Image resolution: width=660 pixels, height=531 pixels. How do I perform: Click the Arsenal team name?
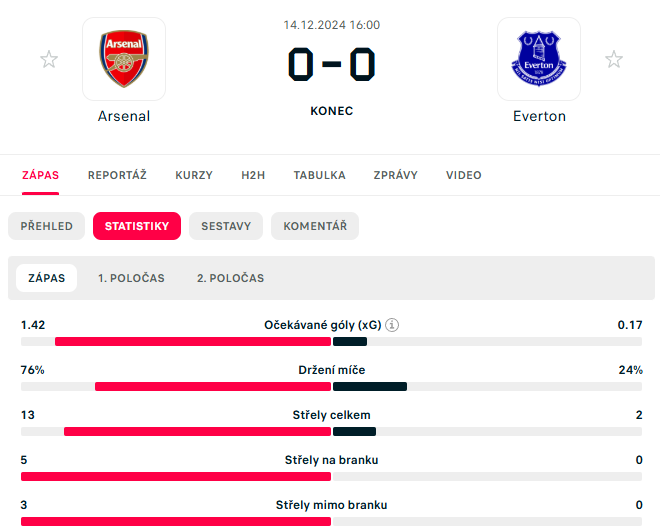tap(124, 116)
